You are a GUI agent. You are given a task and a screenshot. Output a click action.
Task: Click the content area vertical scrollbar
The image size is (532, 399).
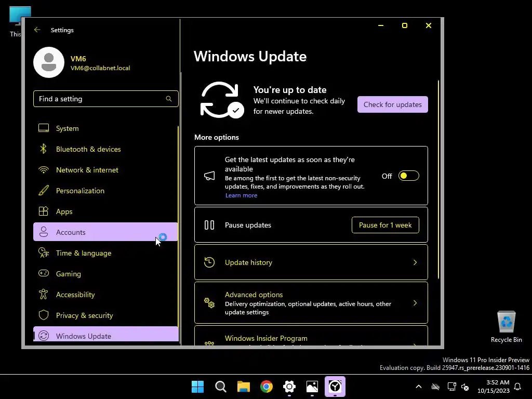pos(438,180)
